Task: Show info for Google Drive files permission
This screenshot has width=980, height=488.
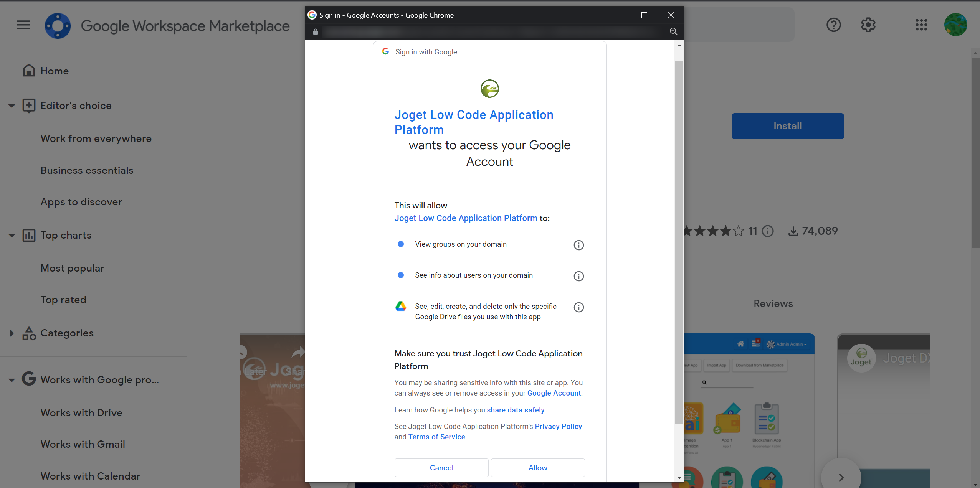Action: (578, 307)
